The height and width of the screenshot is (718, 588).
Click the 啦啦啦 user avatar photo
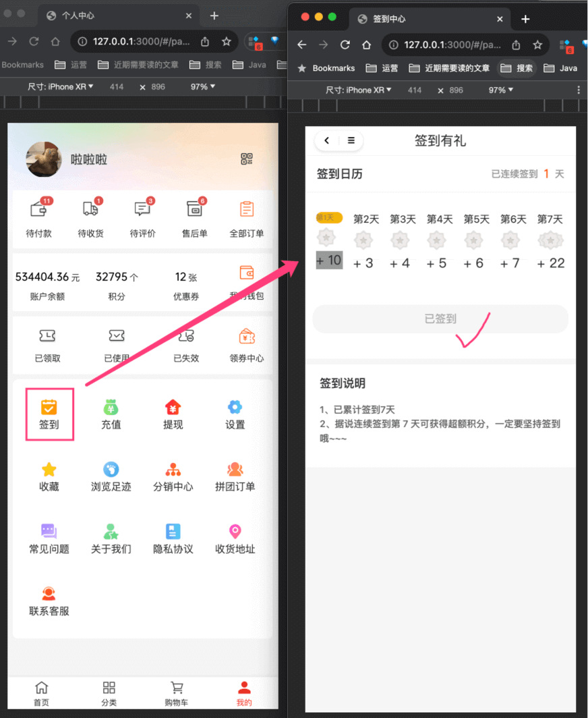44,160
